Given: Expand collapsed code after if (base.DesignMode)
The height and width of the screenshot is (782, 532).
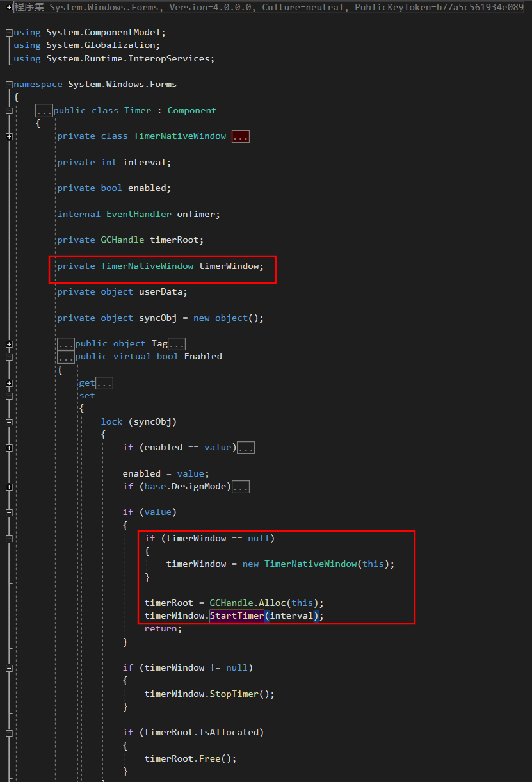Looking at the screenshot, I should (x=241, y=486).
